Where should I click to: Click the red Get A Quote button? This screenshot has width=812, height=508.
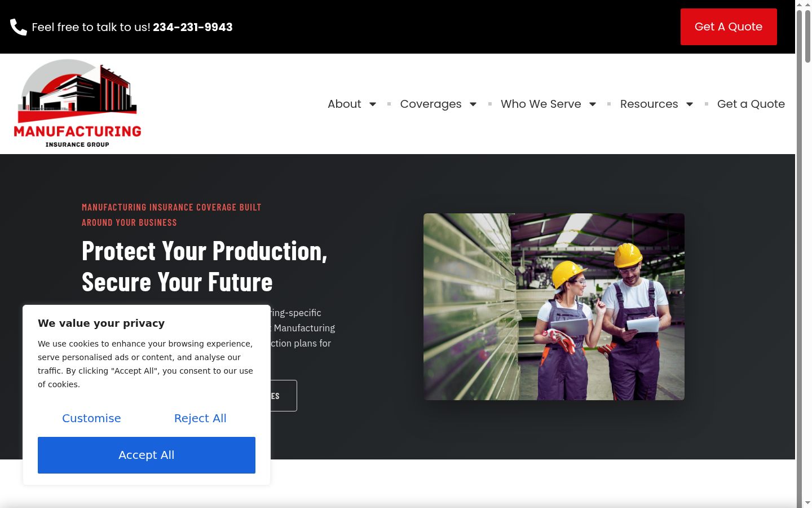coord(729,27)
